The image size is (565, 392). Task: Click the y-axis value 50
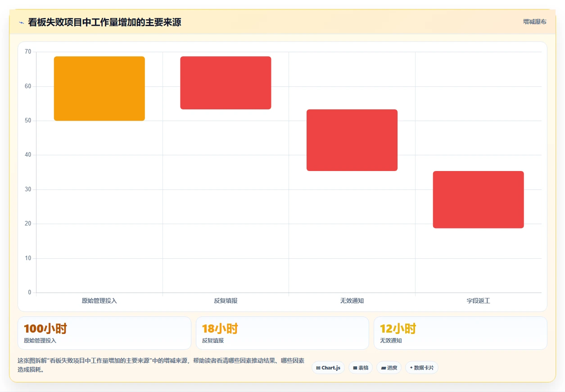tap(28, 121)
